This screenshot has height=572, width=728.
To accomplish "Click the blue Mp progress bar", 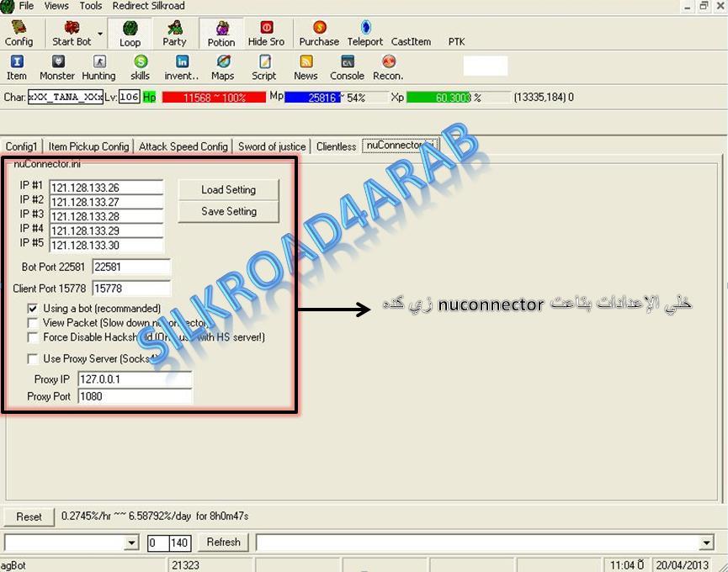I will (x=336, y=97).
